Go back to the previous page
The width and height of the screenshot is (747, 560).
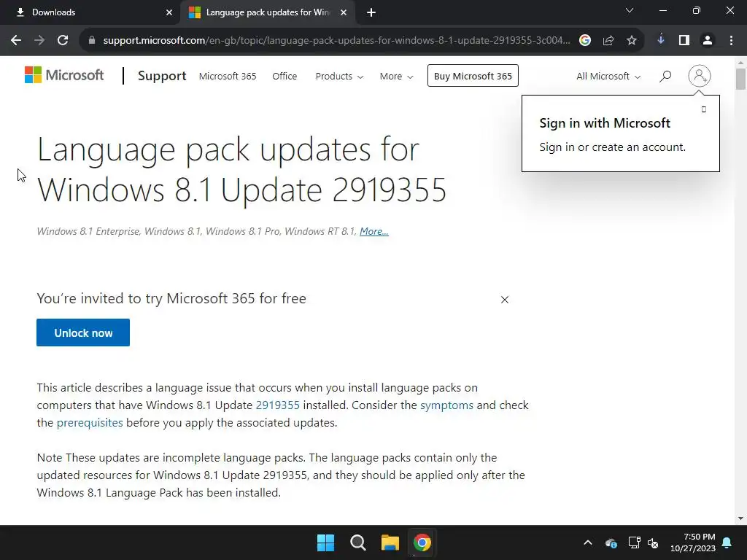click(16, 41)
